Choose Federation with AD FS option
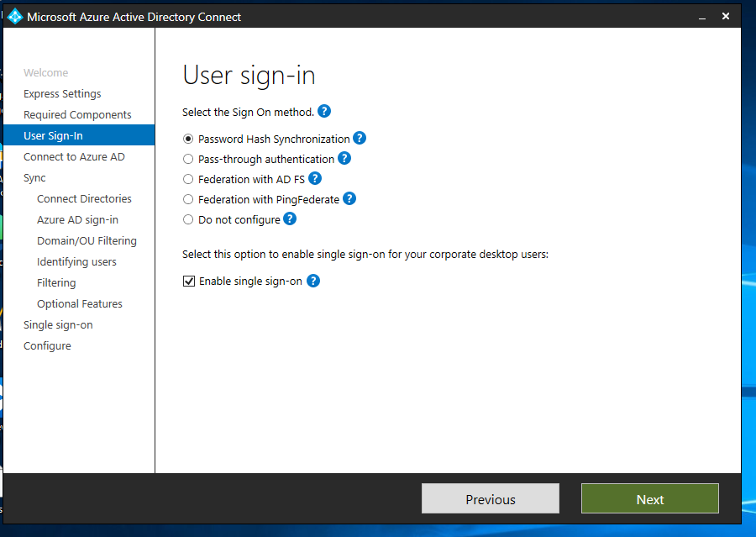 coord(188,180)
